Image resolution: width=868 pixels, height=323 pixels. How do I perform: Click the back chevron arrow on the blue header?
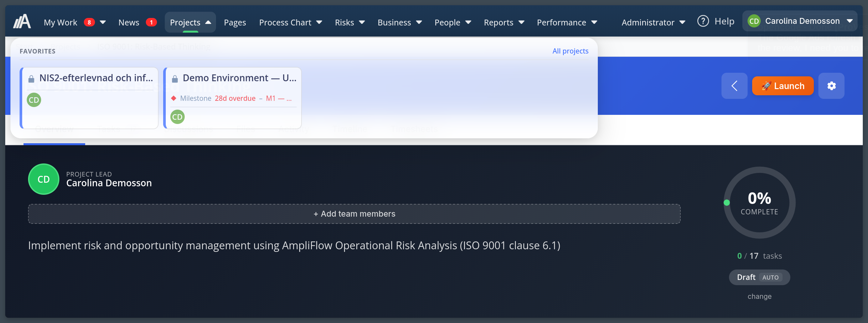734,86
